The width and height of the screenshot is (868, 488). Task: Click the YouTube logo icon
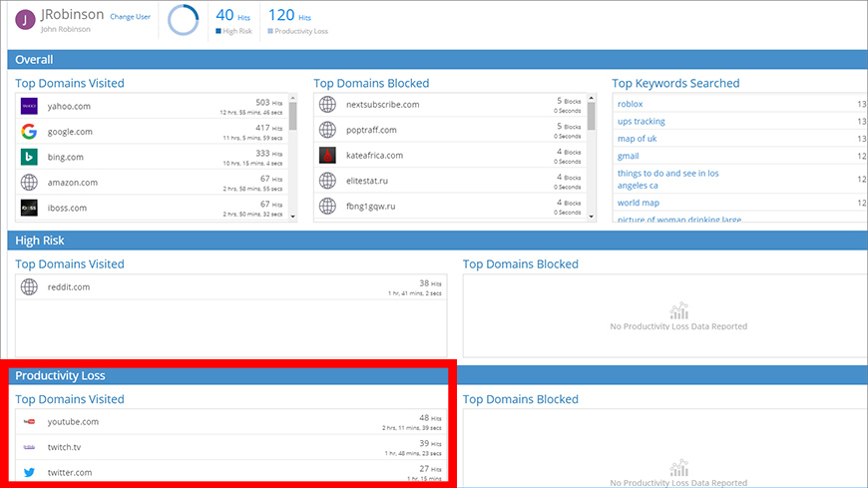(29, 421)
